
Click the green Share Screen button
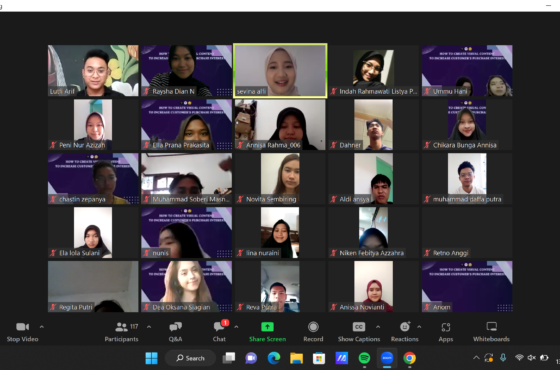tap(268, 332)
